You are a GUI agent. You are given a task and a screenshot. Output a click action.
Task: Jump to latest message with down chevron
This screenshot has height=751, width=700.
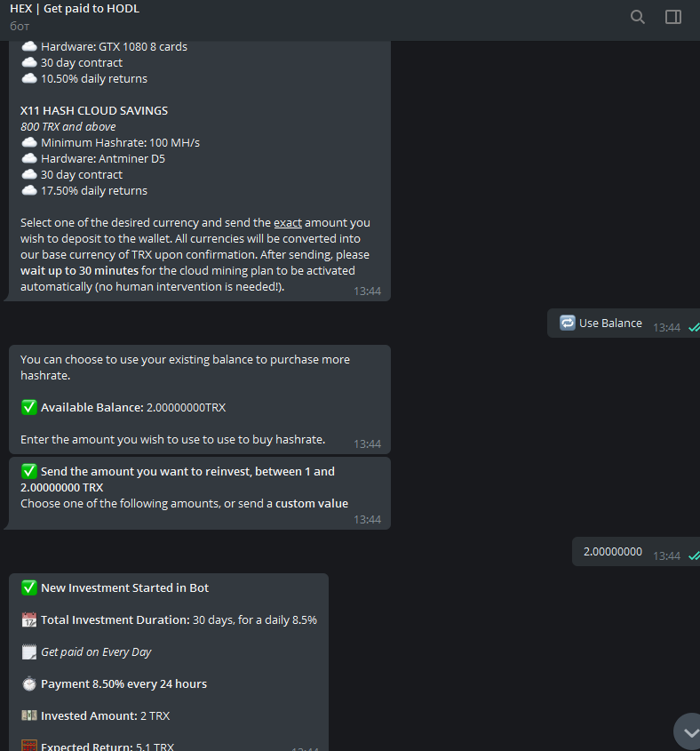(688, 731)
